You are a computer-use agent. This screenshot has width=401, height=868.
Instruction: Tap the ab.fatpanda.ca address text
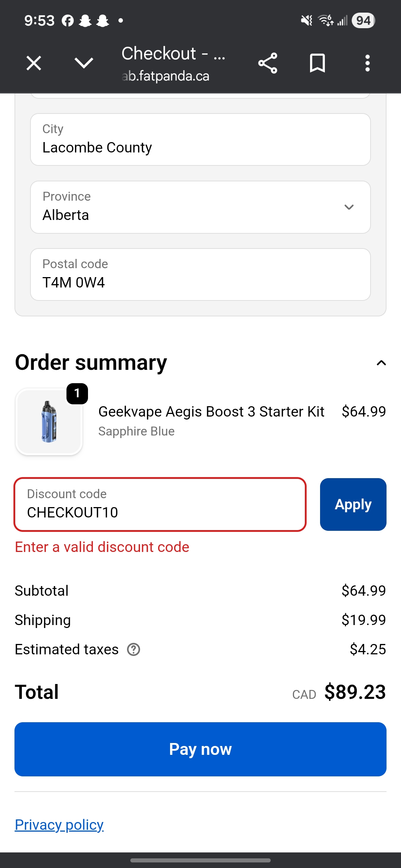166,76
